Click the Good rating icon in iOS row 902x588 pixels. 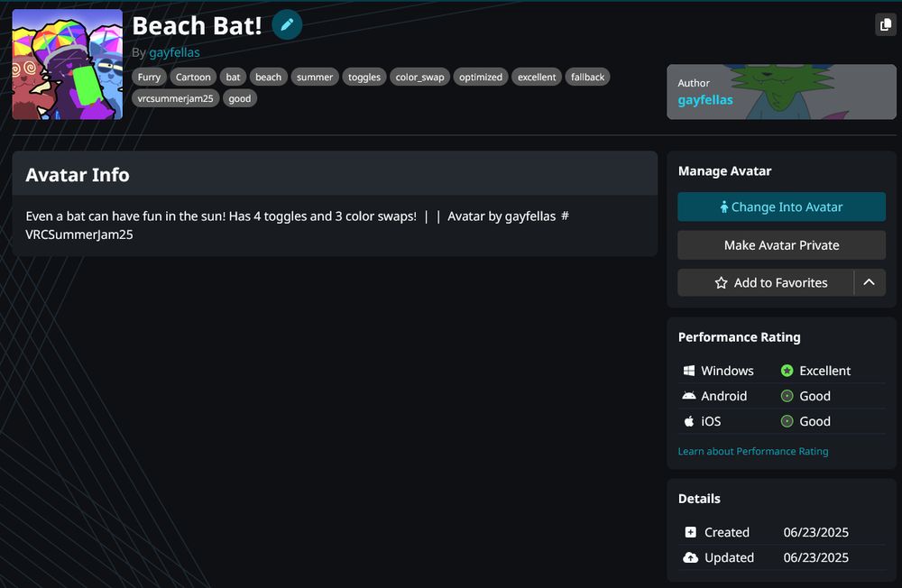click(x=787, y=421)
